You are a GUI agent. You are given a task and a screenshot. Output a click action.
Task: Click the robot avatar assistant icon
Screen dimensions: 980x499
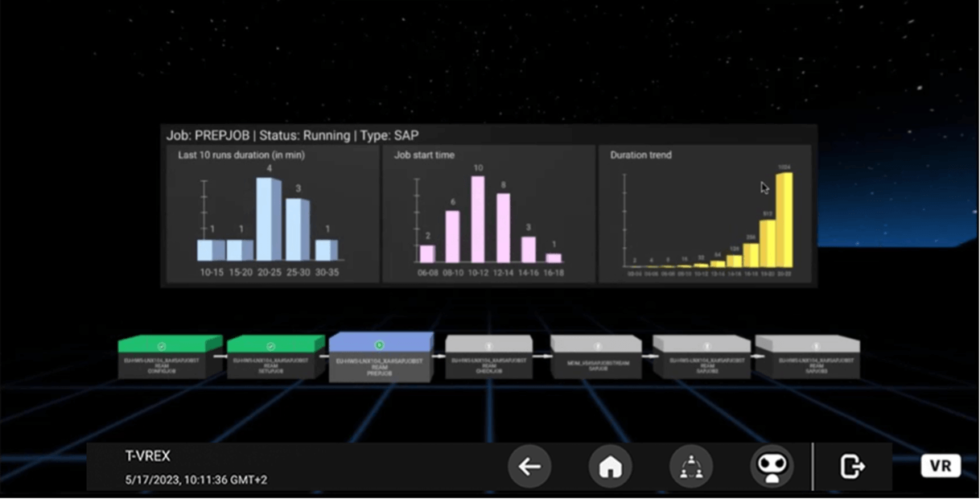[772, 466]
